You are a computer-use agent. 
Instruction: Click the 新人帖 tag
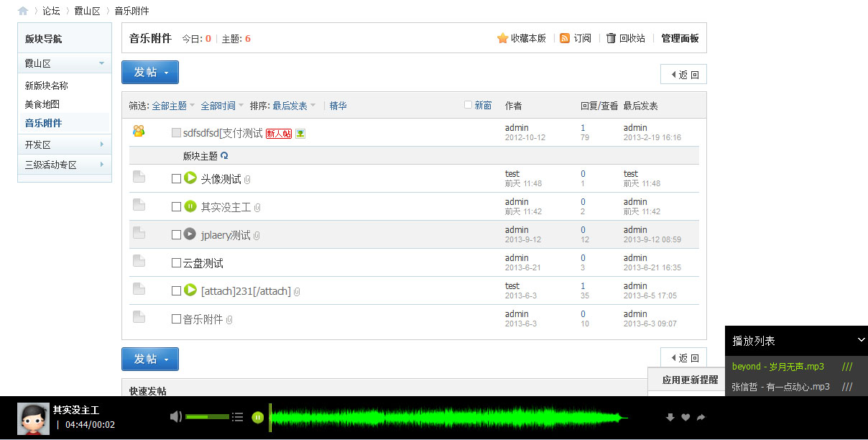coord(279,134)
